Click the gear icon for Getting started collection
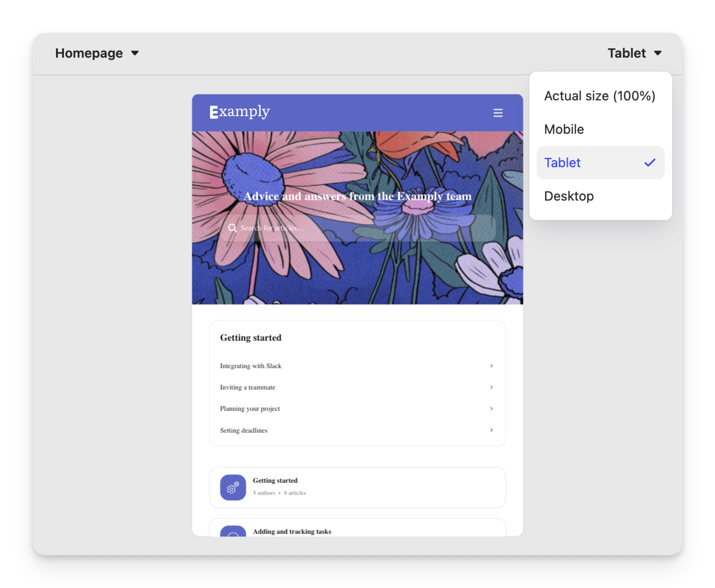 tap(233, 487)
